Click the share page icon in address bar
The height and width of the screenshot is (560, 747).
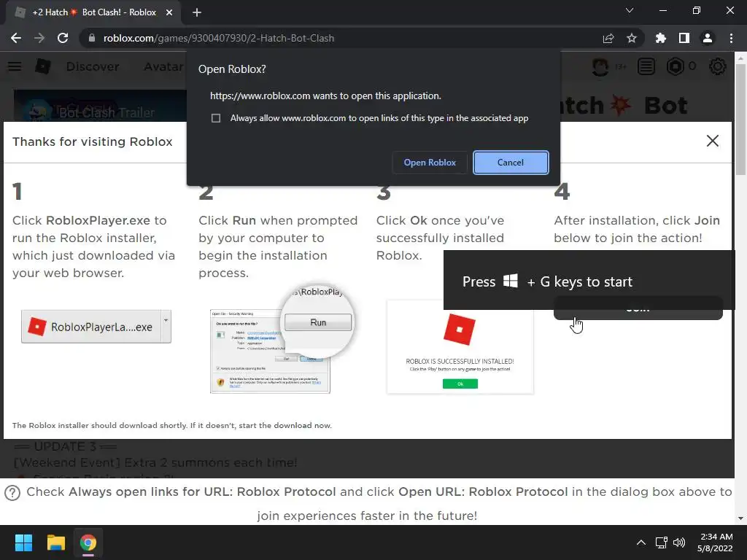(x=608, y=38)
